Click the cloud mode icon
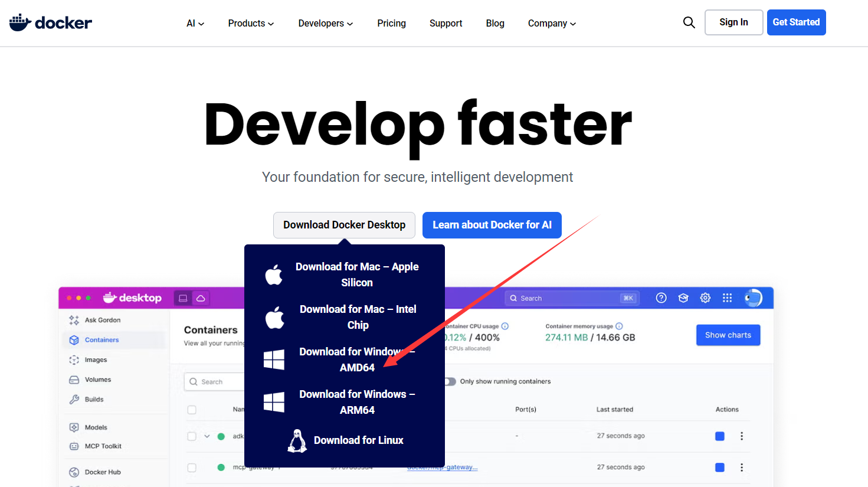868x487 pixels. pos(201,298)
